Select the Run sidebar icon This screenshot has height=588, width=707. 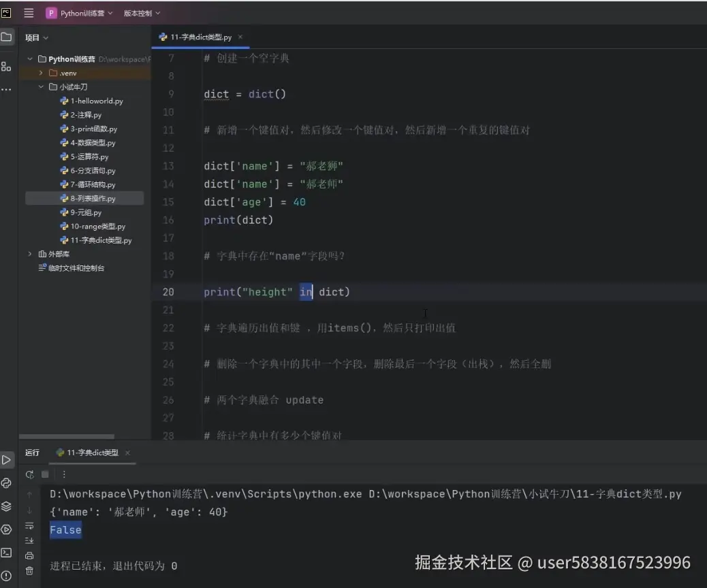click(x=7, y=459)
